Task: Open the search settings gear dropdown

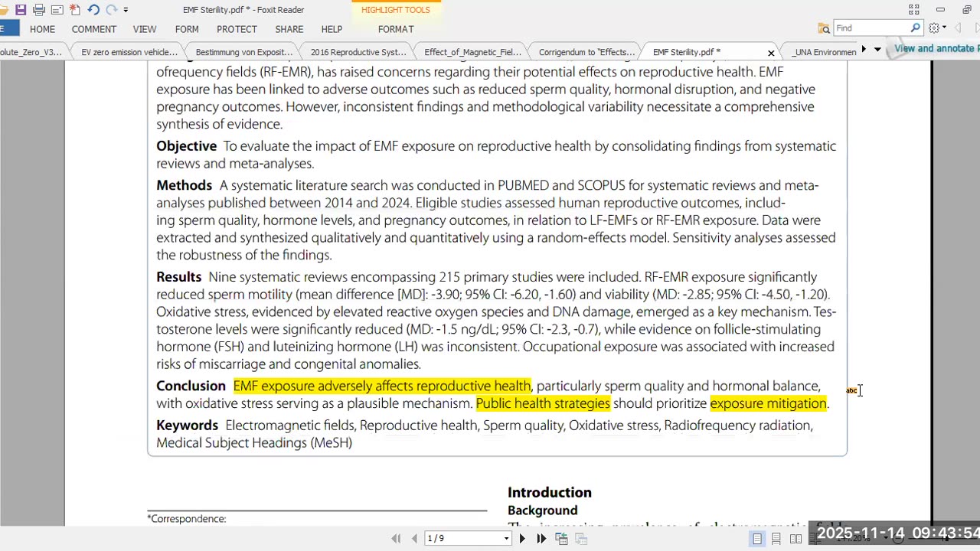Action: [x=937, y=28]
